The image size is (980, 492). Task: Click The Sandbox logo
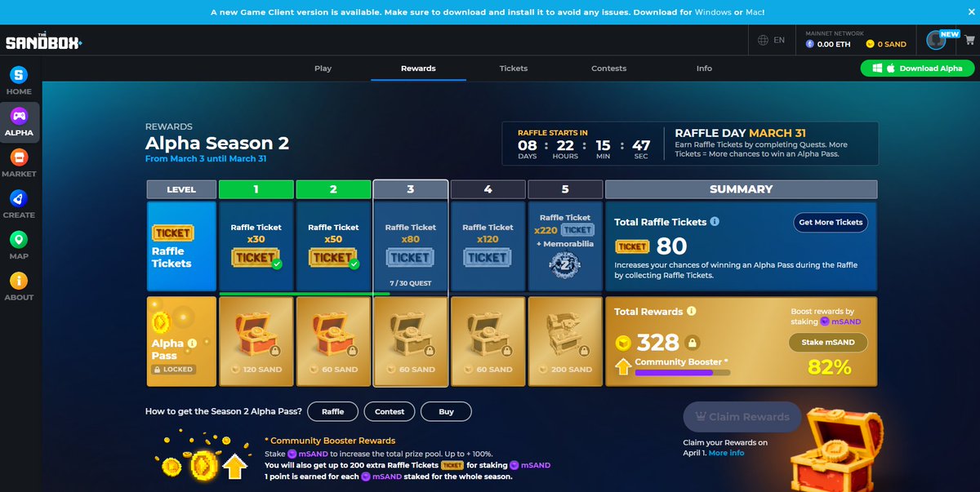(x=44, y=41)
